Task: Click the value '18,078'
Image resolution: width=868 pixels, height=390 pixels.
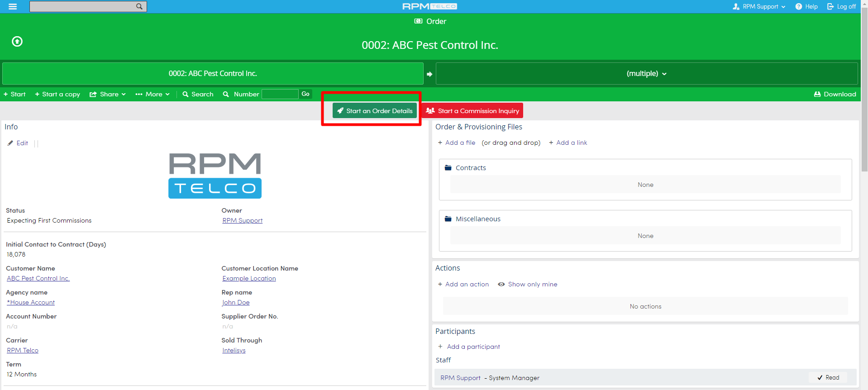Action: (x=16, y=254)
